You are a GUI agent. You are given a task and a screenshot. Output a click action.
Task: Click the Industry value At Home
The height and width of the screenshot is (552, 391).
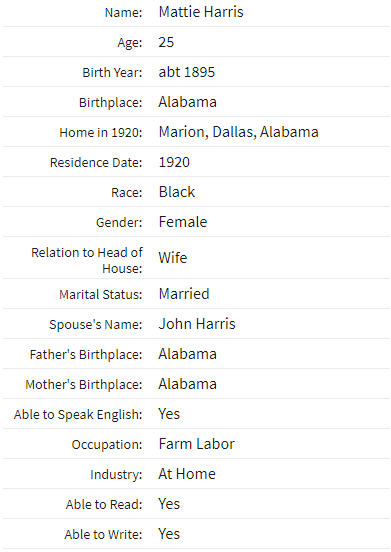click(187, 474)
